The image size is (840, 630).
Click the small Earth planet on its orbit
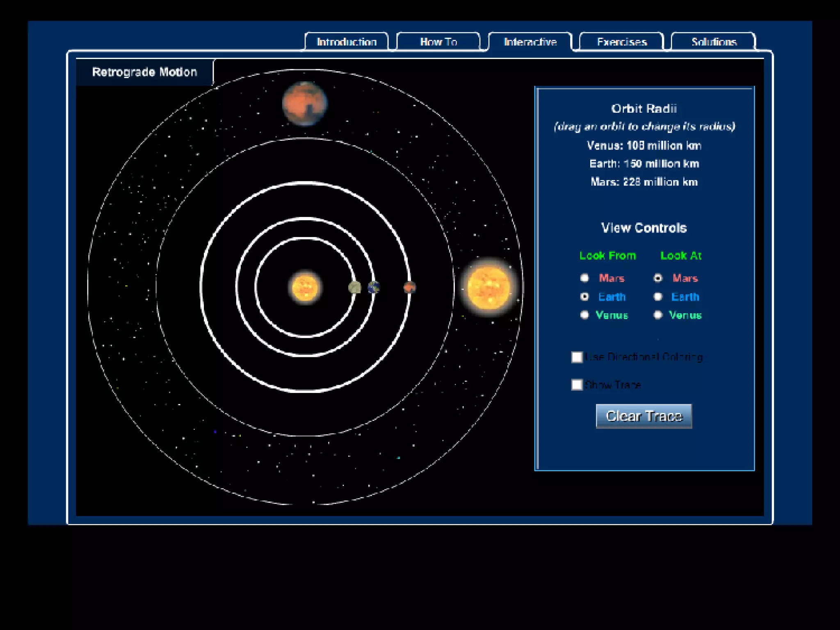point(374,287)
